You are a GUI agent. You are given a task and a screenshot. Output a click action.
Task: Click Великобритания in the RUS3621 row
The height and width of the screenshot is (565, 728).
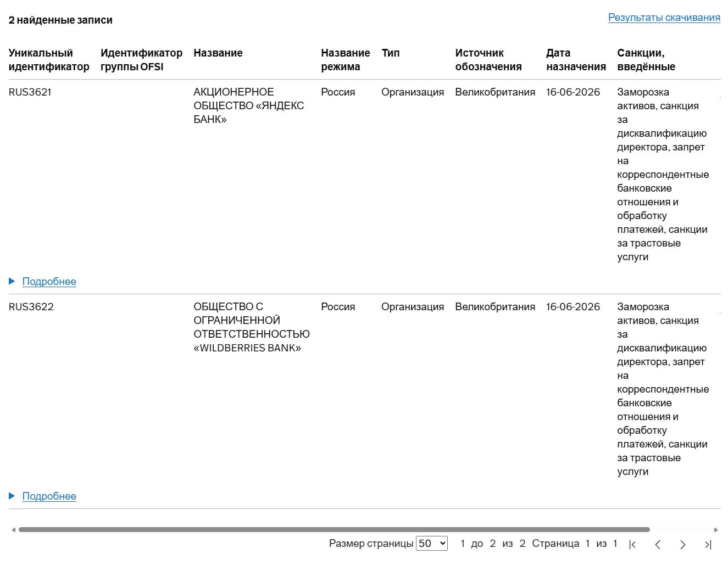point(495,92)
